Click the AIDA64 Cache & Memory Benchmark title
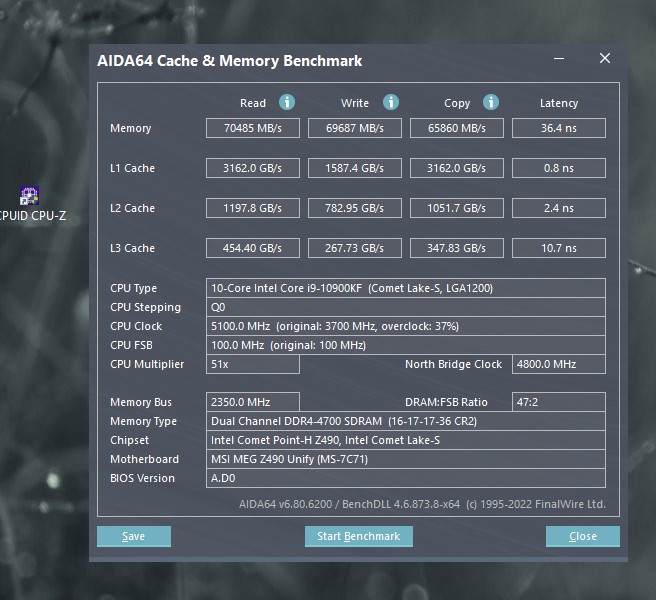Screen dimensions: 656x600 tap(229, 61)
